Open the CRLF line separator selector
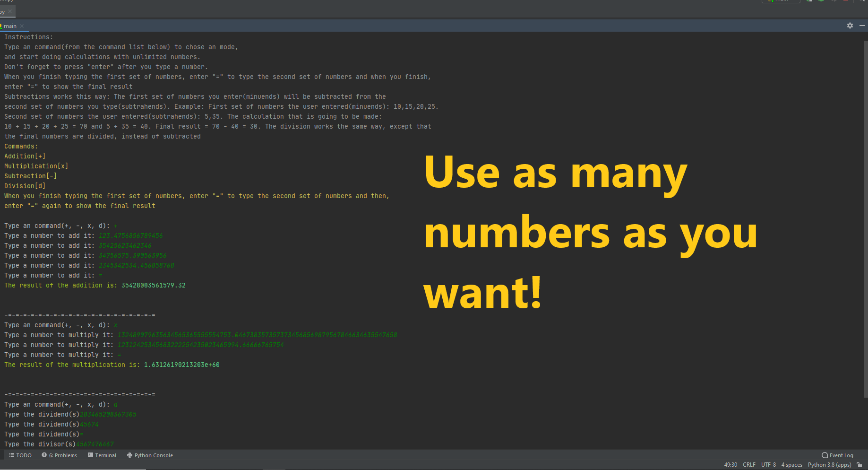868x470 pixels. pyautogui.click(x=749, y=464)
